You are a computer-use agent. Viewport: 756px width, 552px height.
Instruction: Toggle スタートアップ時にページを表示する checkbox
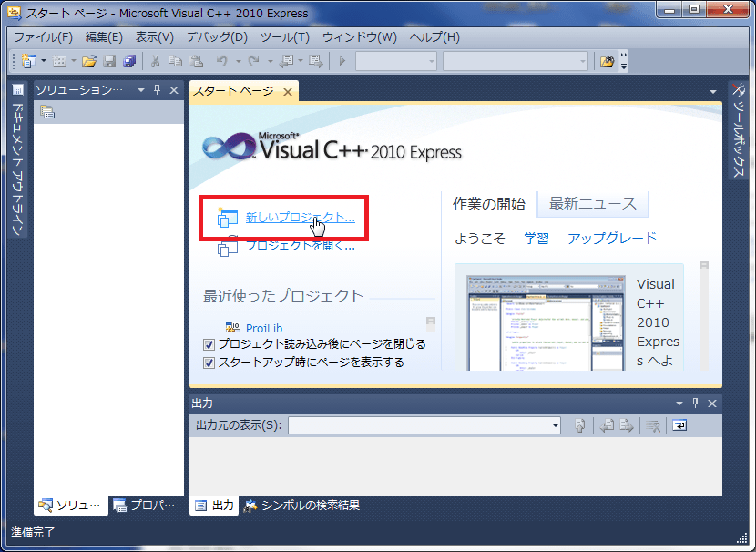[209, 363]
